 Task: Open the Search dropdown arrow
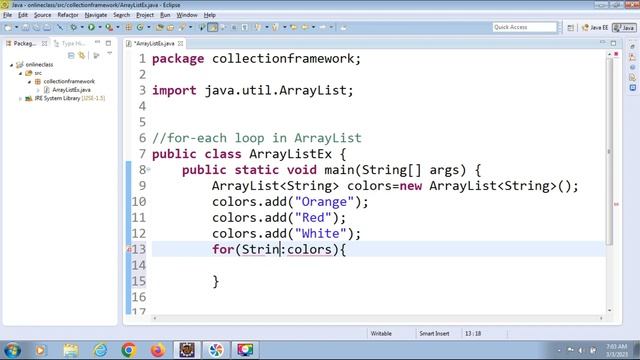(190, 27)
